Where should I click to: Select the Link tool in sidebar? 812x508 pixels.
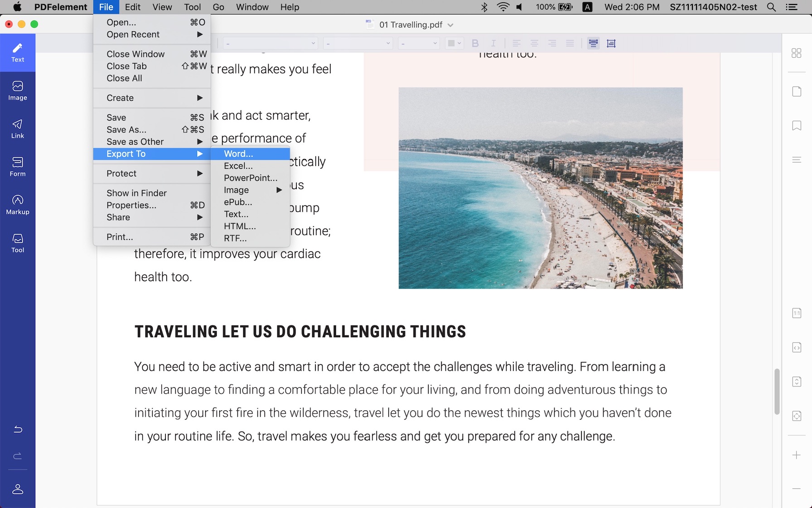point(18,128)
